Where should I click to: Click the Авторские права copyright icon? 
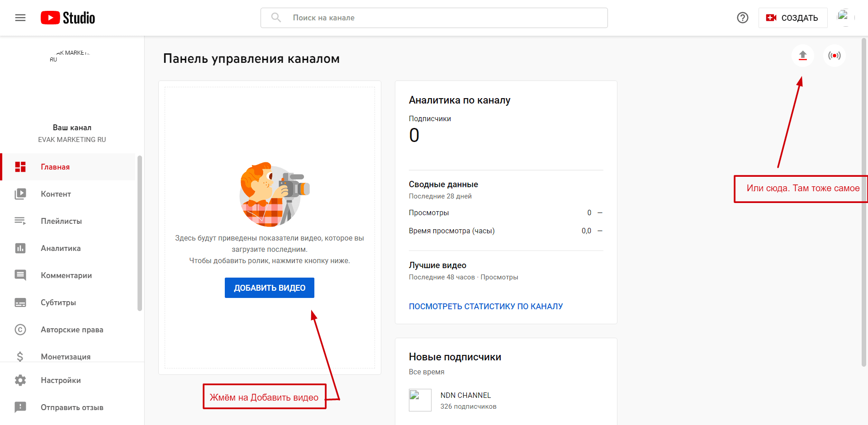[x=20, y=330]
